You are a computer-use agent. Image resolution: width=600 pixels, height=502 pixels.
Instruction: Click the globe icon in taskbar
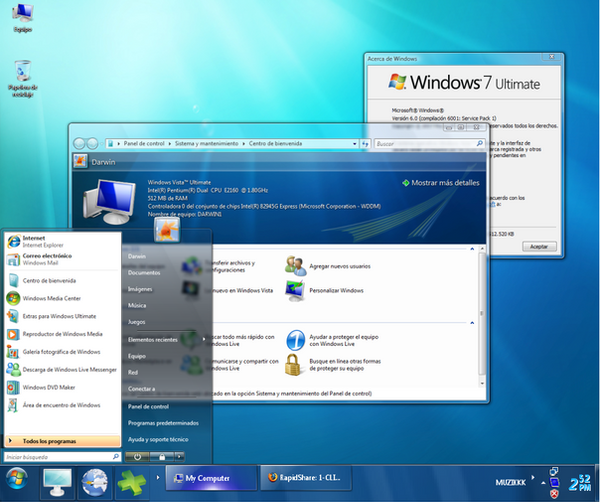pyautogui.click(x=95, y=482)
